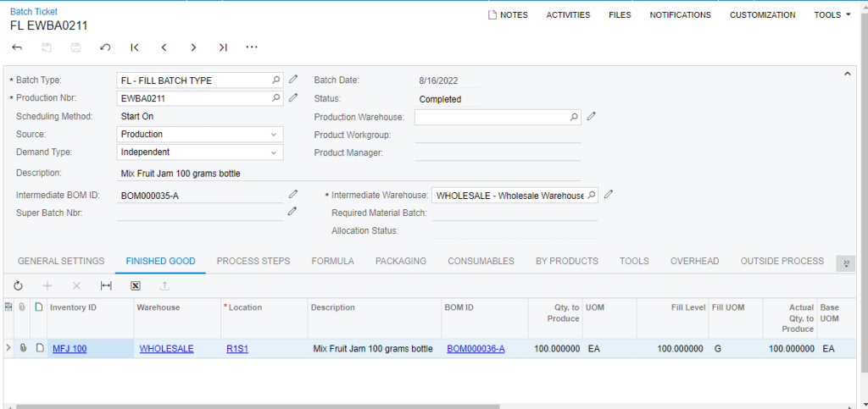Open the Activities menu item
This screenshot has width=868, height=409.
[569, 15]
